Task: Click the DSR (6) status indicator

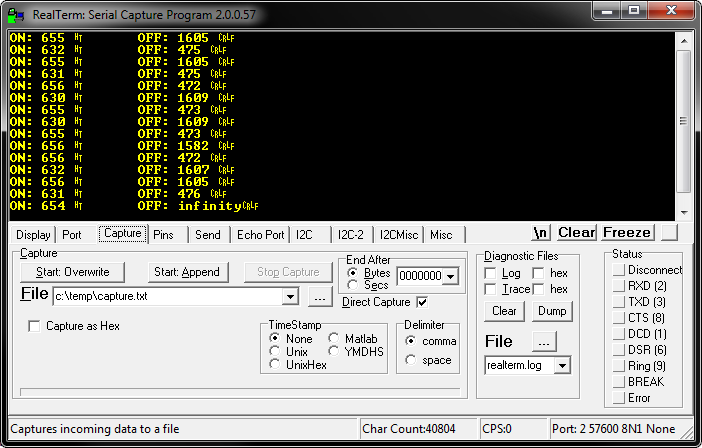Action: pos(619,350)
